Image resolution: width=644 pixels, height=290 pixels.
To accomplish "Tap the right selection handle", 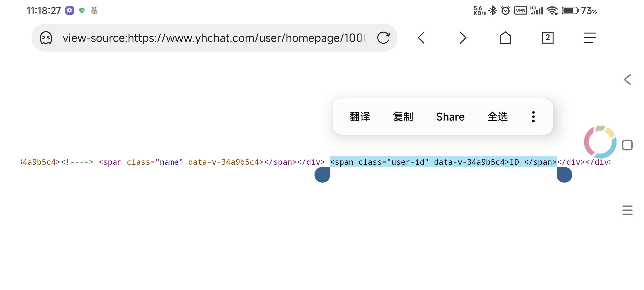I will 564,175.
